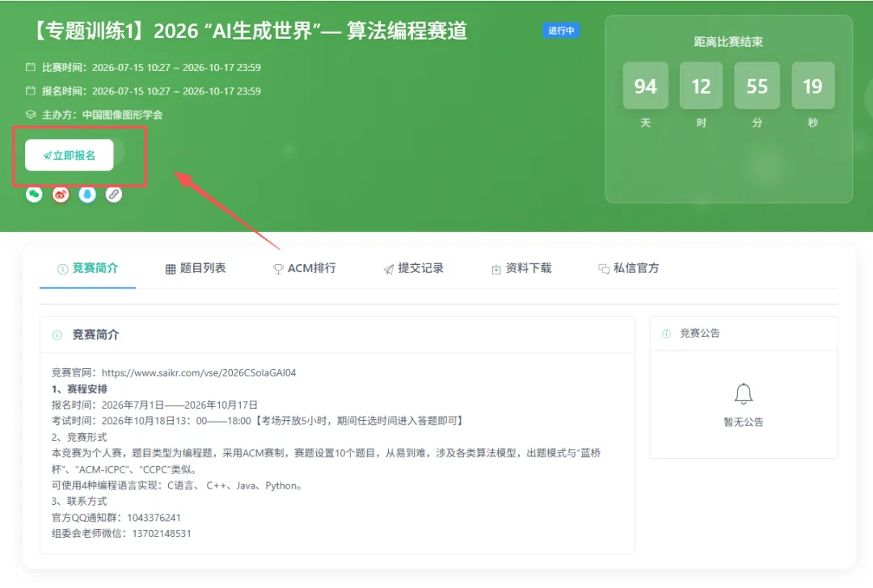Share via the WeChat icon

[34, 194]
